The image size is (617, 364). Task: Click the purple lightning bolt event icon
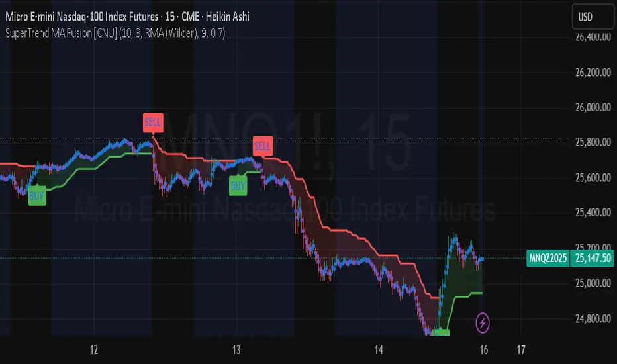click(483, 323)
